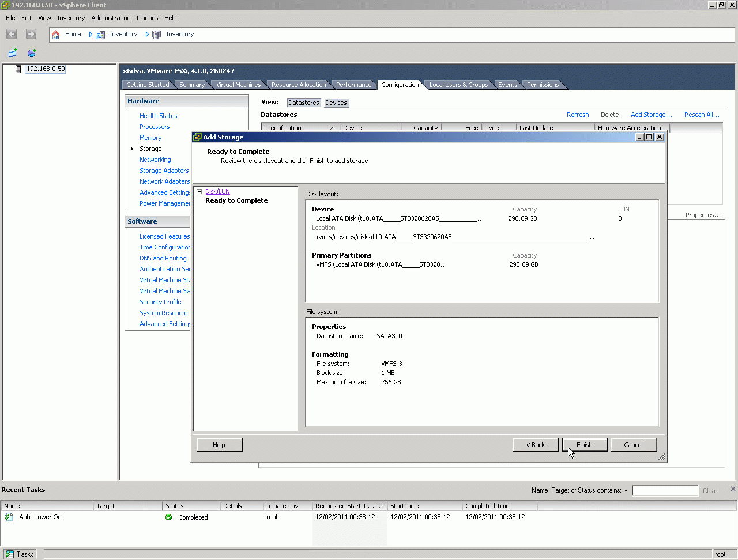This screenshot has height=560, width=738.
Task: Click the Disk/LUN wizard step link
Action: point(217,191)
